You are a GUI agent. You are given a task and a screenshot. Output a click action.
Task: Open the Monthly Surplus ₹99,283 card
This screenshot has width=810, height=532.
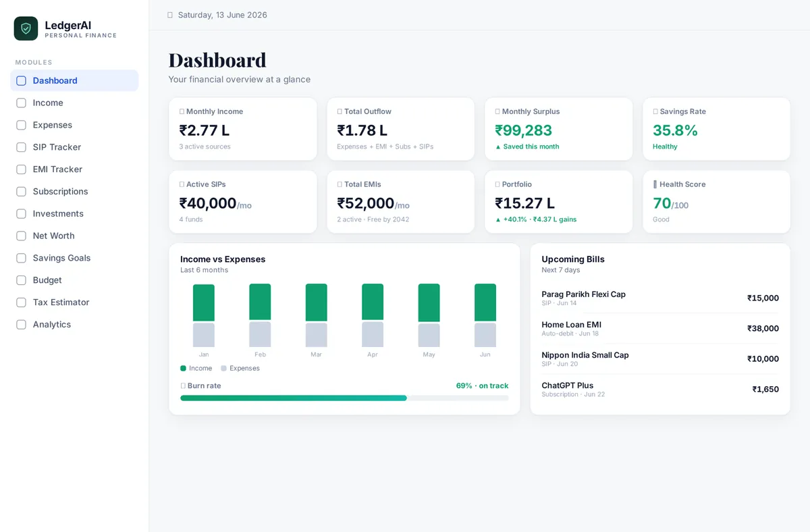pos(559,129)
